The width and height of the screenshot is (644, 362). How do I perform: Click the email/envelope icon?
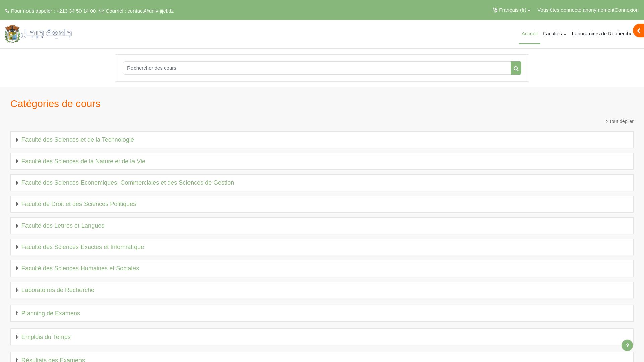point(101,11)
